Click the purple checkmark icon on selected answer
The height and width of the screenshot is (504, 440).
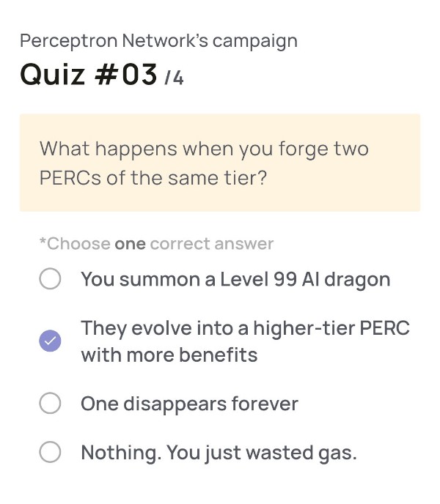point(50,341)
